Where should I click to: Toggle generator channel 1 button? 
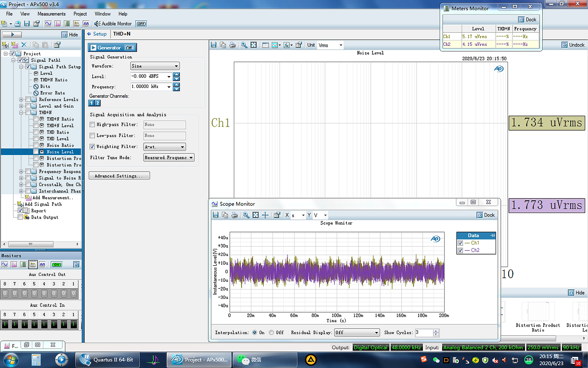coord(91,103)
